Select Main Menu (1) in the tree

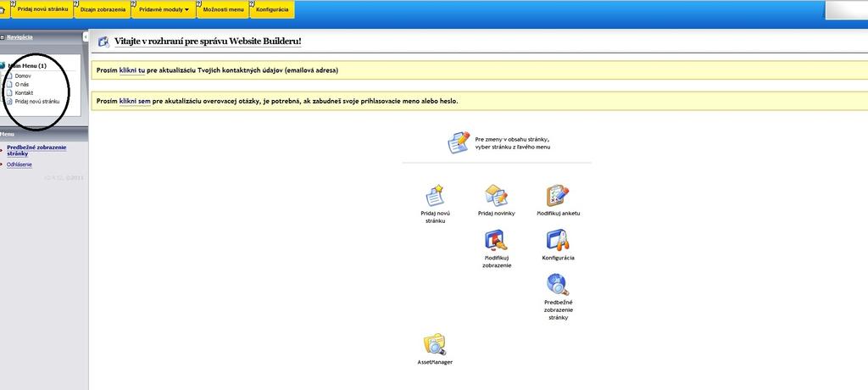[x=27, y=65]
